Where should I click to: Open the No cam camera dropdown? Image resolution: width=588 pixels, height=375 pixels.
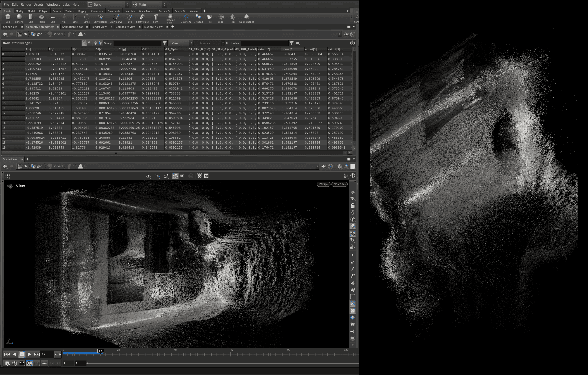coord(339,184)
